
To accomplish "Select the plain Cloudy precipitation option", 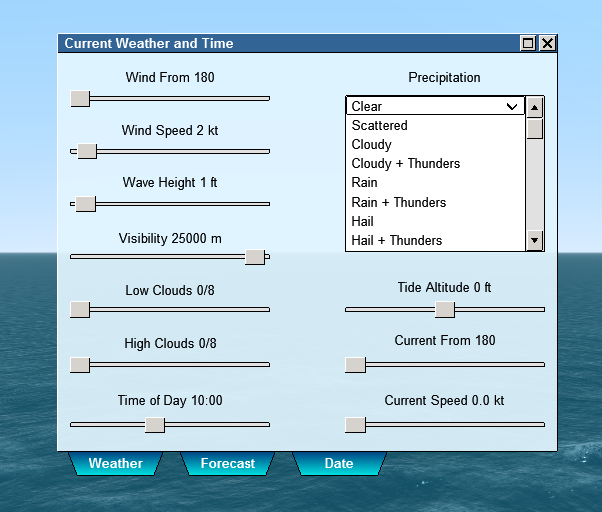I will tap(435, 145).
